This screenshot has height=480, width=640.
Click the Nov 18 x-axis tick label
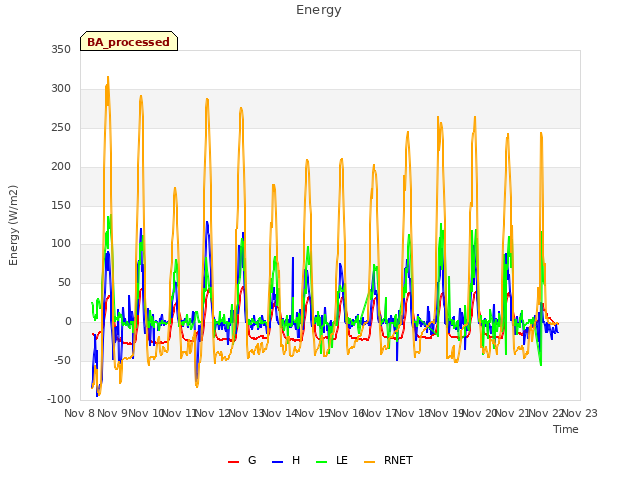413,413
